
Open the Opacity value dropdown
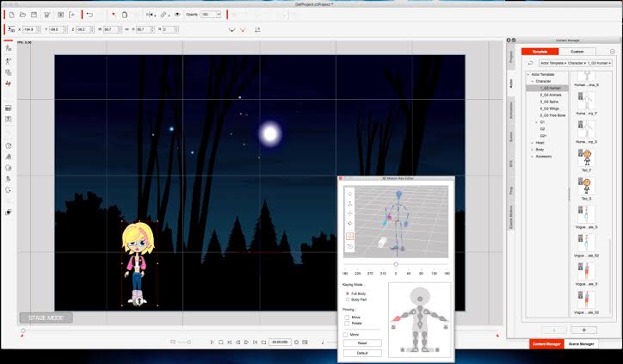pyautogui.click(x=219, y=15)
